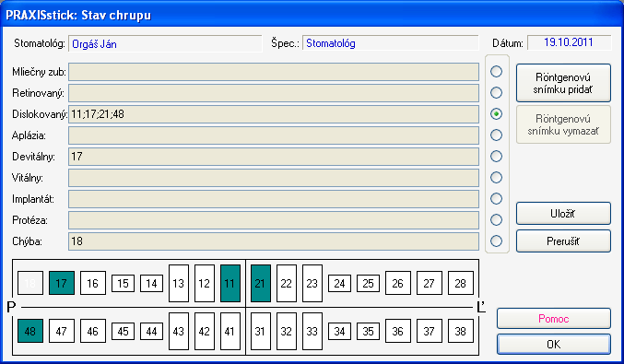
Task: Select tooth 16 in chart
Action: pos(93,283)
